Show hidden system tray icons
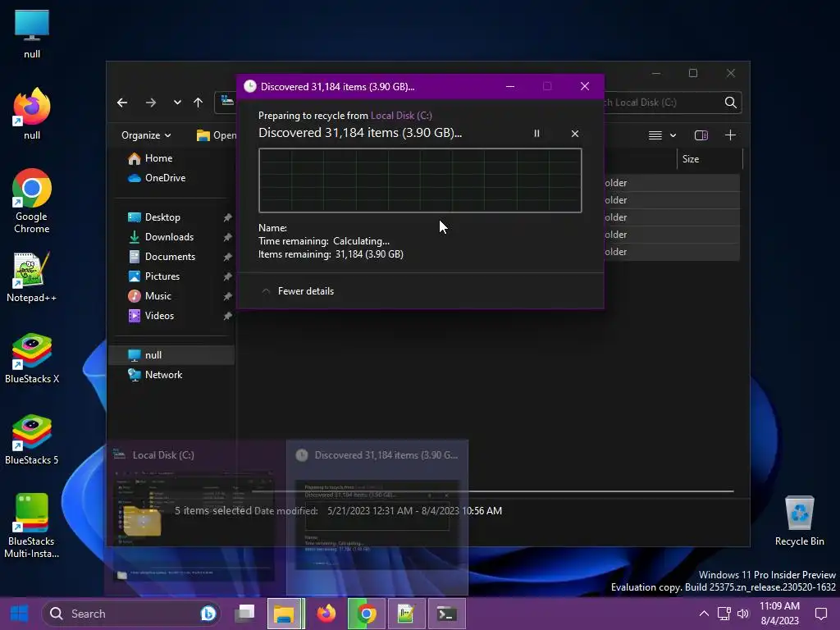840x630 pixels. 704,614
